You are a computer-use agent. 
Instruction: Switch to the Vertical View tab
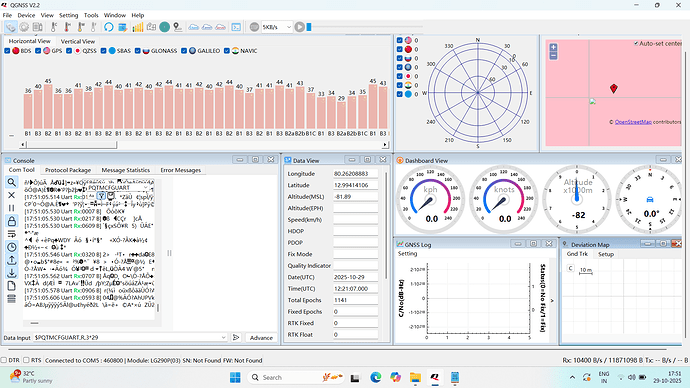pos(78,41)
